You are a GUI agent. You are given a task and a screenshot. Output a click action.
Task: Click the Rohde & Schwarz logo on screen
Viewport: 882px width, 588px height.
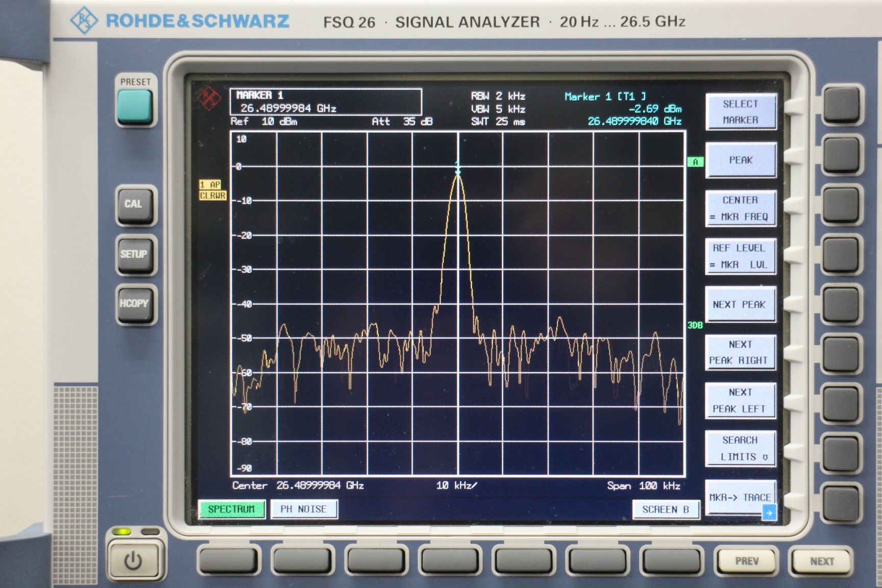click(x=209, y=98)
